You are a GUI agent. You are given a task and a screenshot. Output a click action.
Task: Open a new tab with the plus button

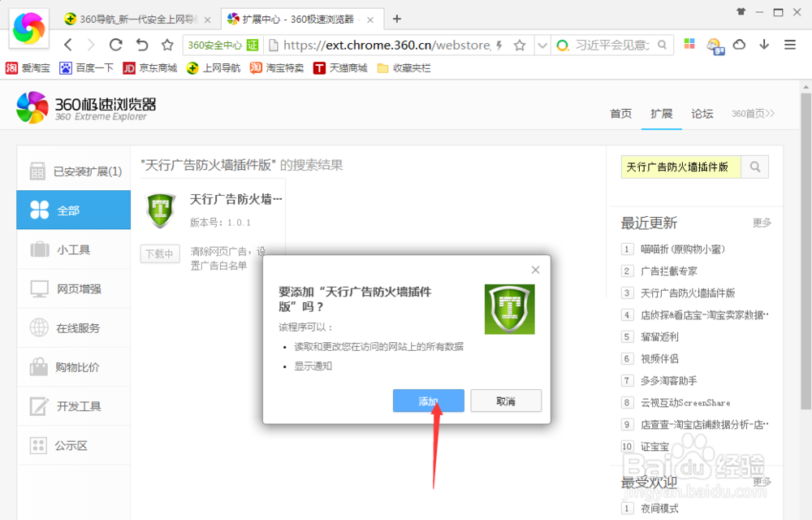point(397,19)
